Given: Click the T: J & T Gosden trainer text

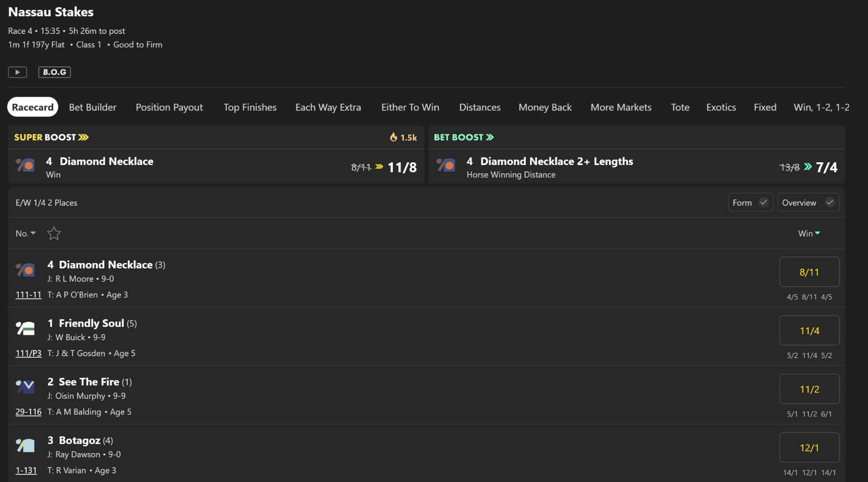Looking at the screenshot, I should [76, 353].
